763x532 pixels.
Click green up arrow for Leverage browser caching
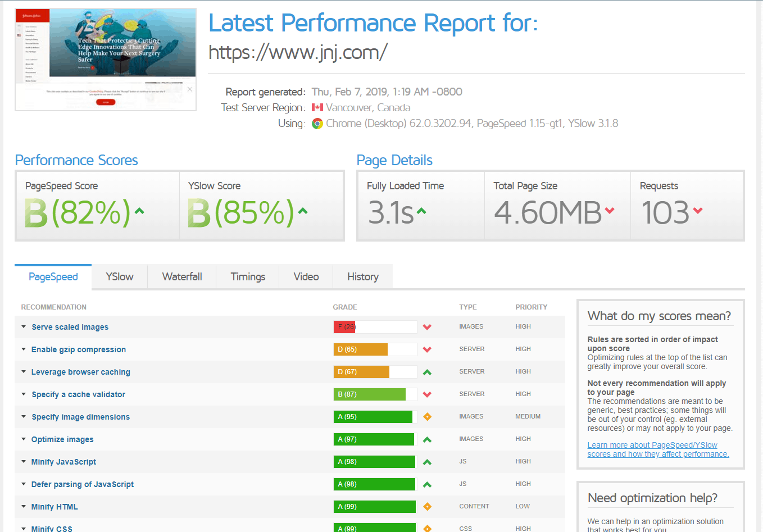[x=427, y=372]
